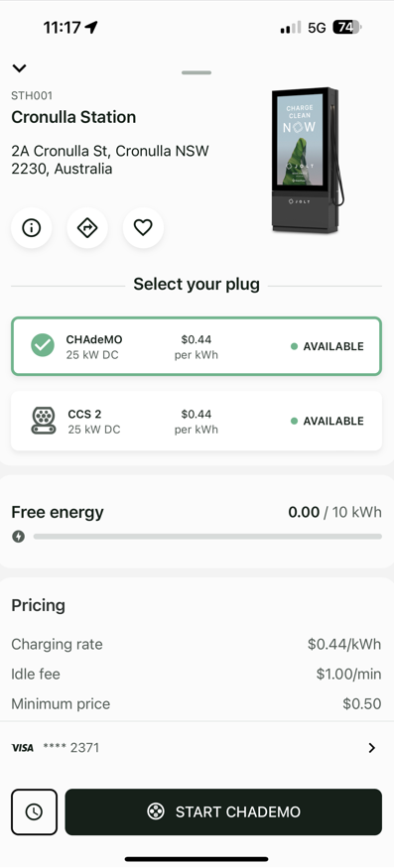Tap the Cronulla Station address text
The width and height of the screenshot is (394, 868).
110,160
